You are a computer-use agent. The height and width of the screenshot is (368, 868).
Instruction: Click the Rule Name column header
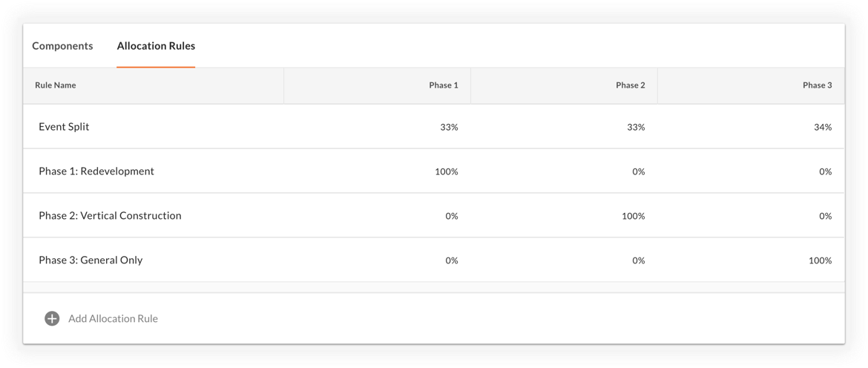tap(56, 85)
